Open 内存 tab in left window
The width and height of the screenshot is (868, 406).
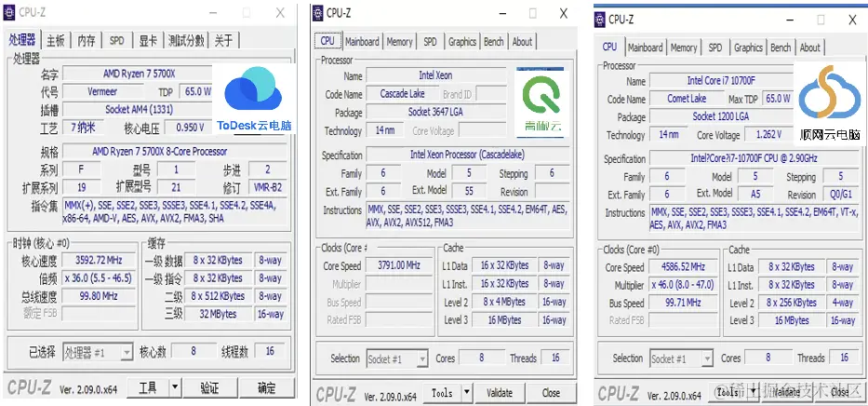[x=87, y=40]
